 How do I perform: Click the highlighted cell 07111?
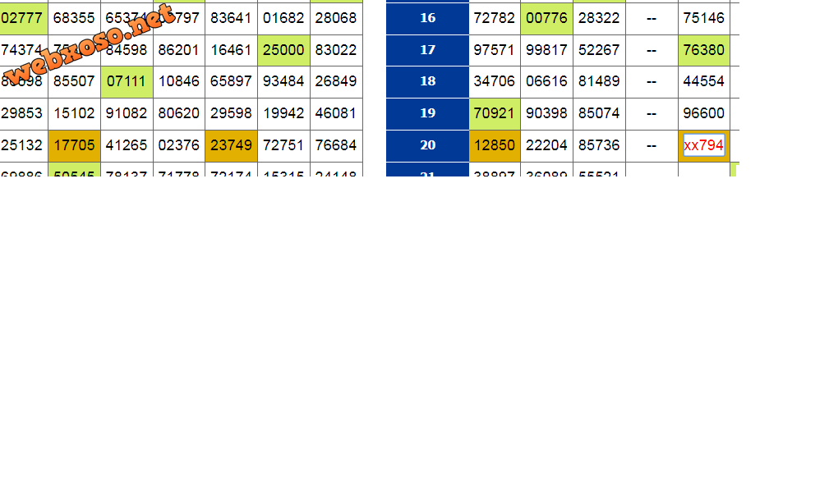pyautogui.click(x=127, y=82)
